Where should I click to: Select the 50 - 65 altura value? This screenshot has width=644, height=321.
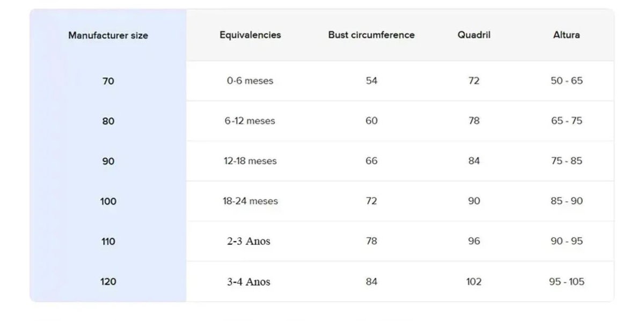(567, 81)
